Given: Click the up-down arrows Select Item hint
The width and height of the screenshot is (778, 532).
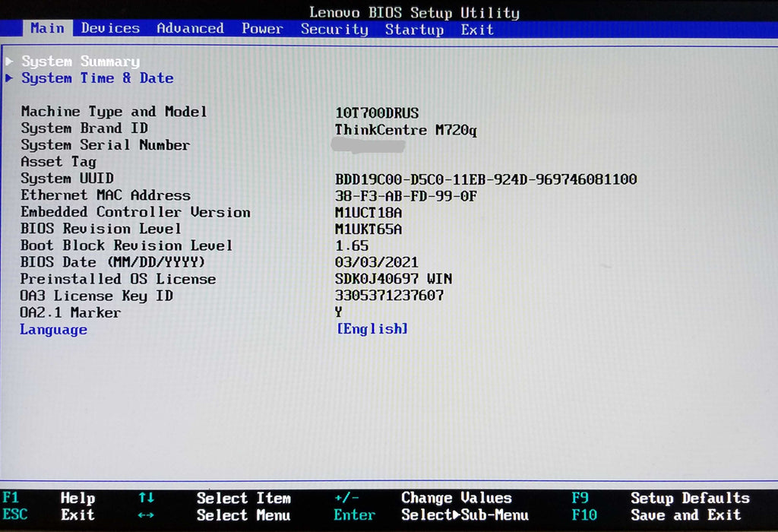Looking at the screenshot, I should (x=214, y=498).
